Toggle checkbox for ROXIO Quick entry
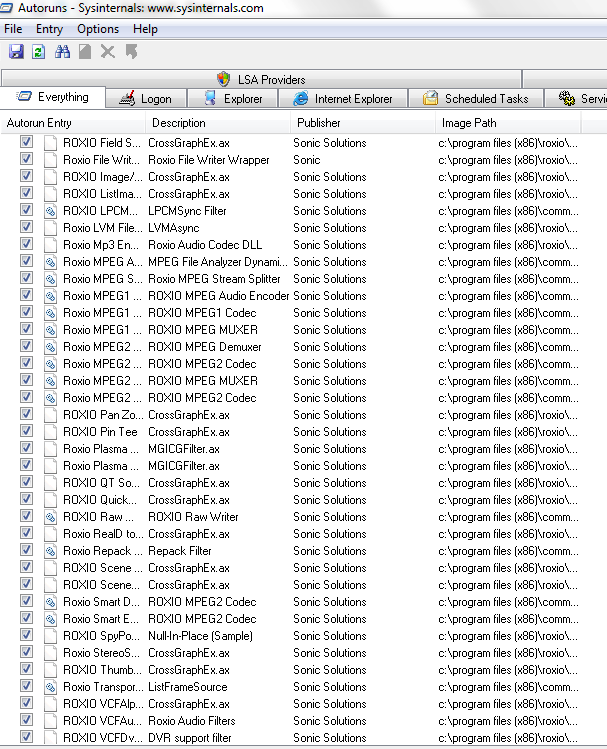The image size is (607, 749). click(x=26, y=499)
